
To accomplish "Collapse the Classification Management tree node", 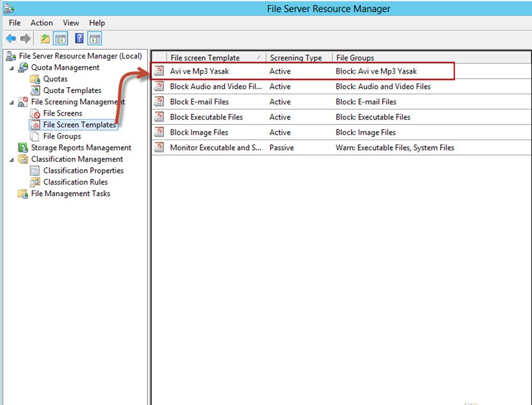I will 12,160.
